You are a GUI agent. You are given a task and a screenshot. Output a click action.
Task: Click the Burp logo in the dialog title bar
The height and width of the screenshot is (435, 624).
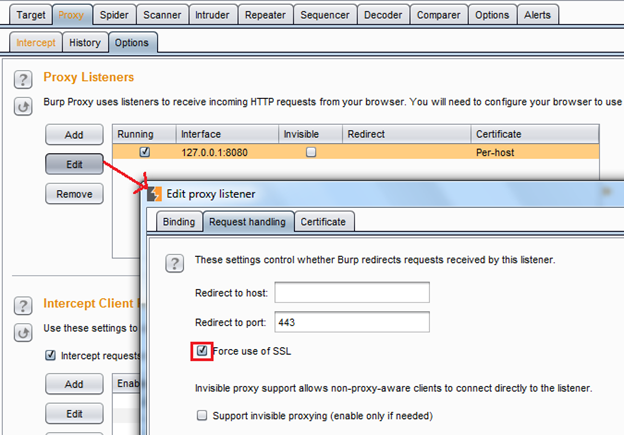(156, 193)
